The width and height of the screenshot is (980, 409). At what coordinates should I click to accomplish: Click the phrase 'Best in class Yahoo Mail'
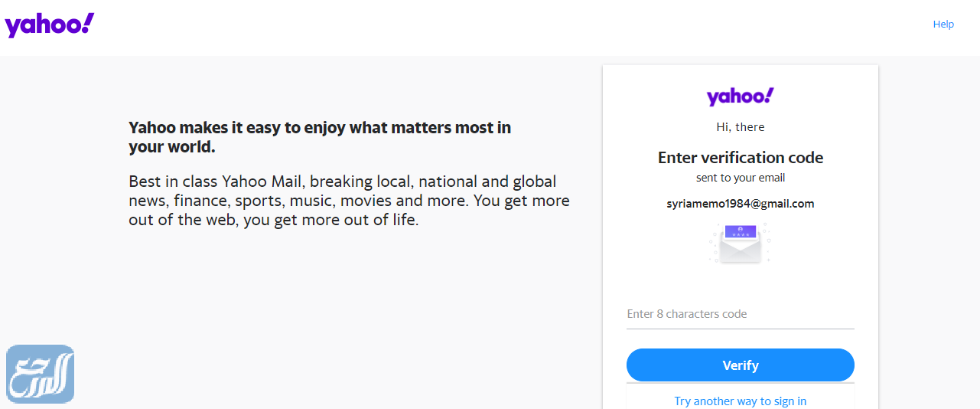tap(216, 182)
